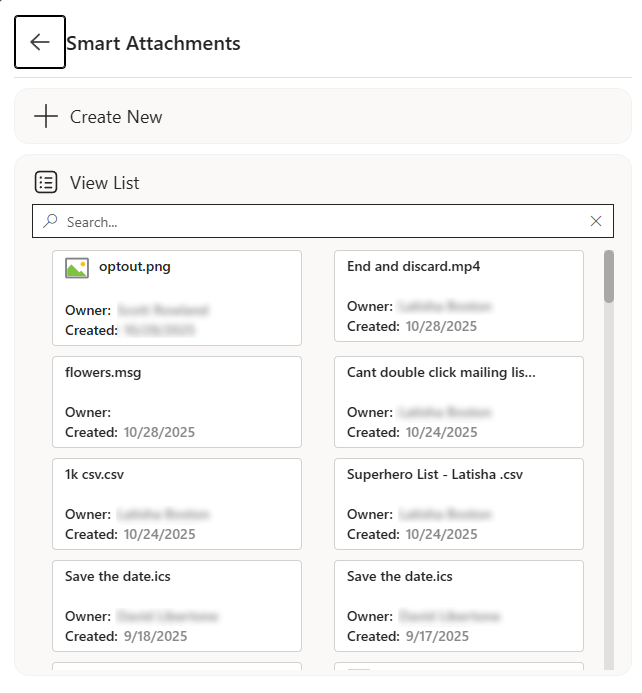Click the magnifier search icon

click(50, 221)
